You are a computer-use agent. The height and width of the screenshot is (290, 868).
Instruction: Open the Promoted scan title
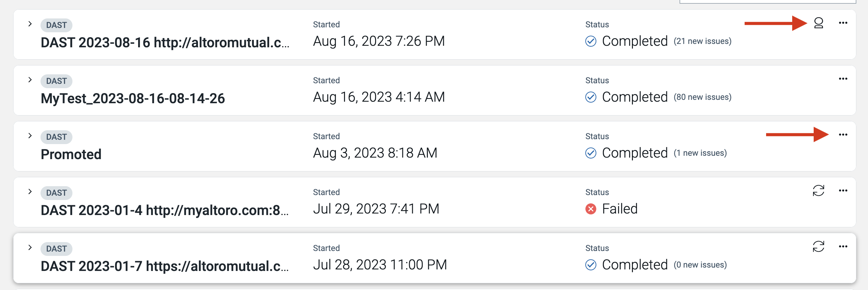71,155
